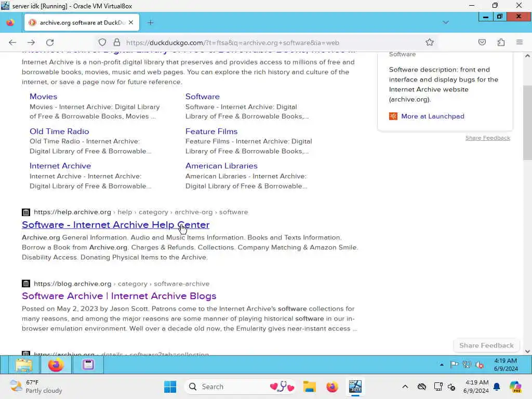This screenshot has height=399, width=532.
Task: Click the network icon in VM tray
Action: [467, 365]
